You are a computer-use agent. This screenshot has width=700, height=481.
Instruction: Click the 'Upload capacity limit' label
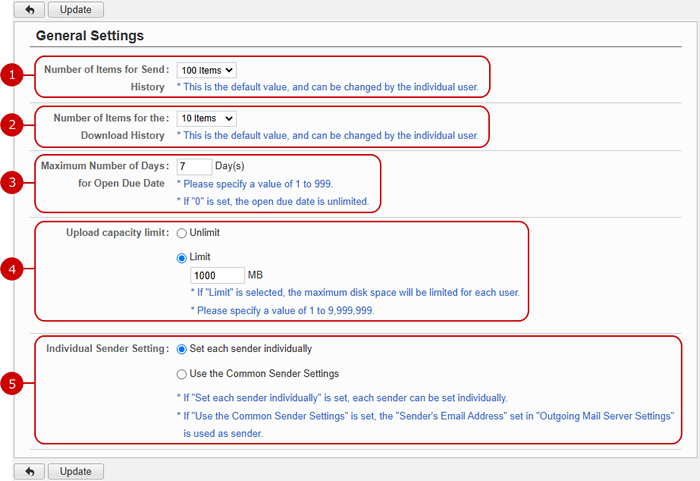(118, 233)
